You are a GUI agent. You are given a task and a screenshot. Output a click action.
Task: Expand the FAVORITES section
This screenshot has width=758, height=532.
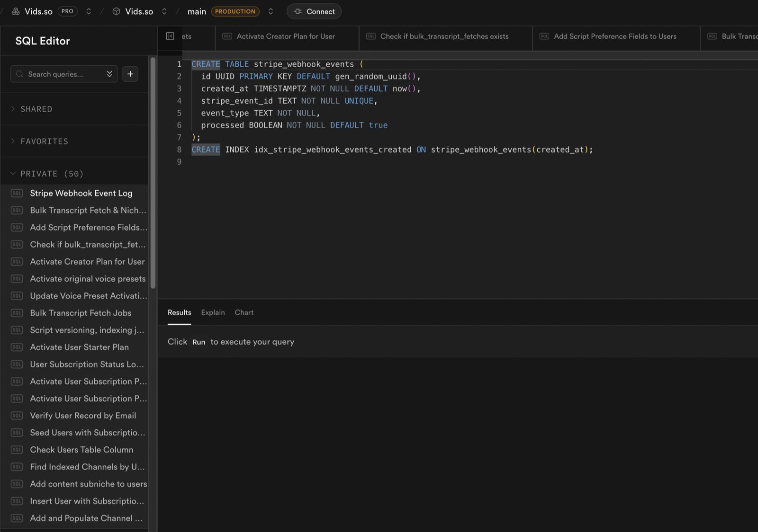click(x=74, y=141)
